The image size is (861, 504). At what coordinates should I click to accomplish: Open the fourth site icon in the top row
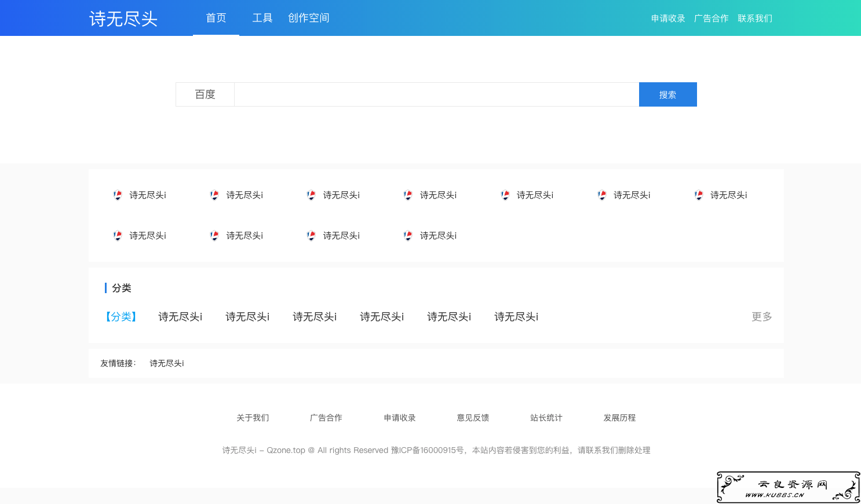pos(408,195)
